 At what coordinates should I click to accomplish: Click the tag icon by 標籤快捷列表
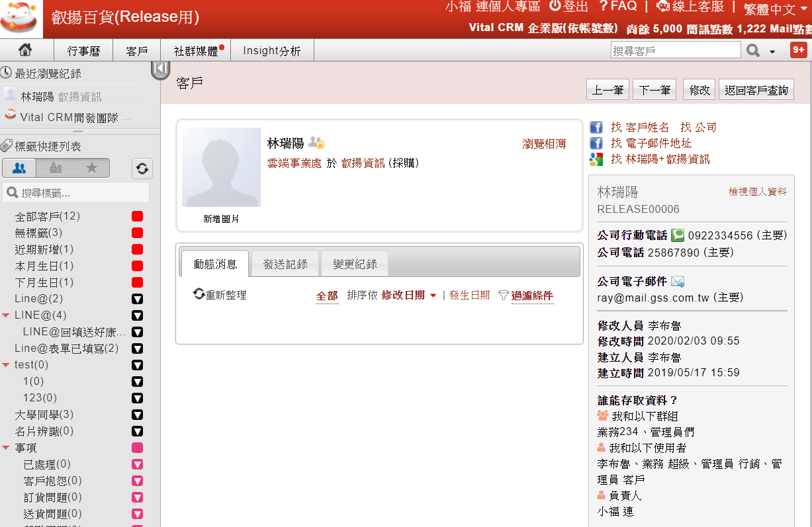(7, 145)
